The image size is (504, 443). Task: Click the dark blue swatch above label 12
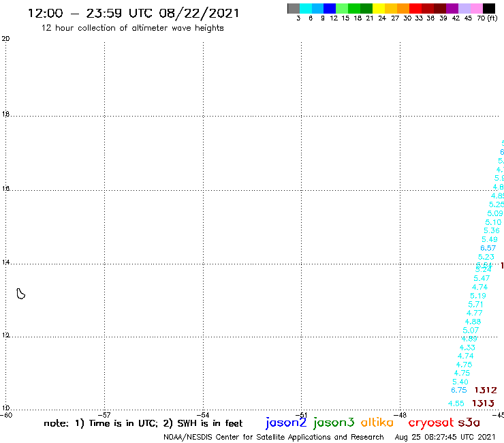click(x=330, y=8)
